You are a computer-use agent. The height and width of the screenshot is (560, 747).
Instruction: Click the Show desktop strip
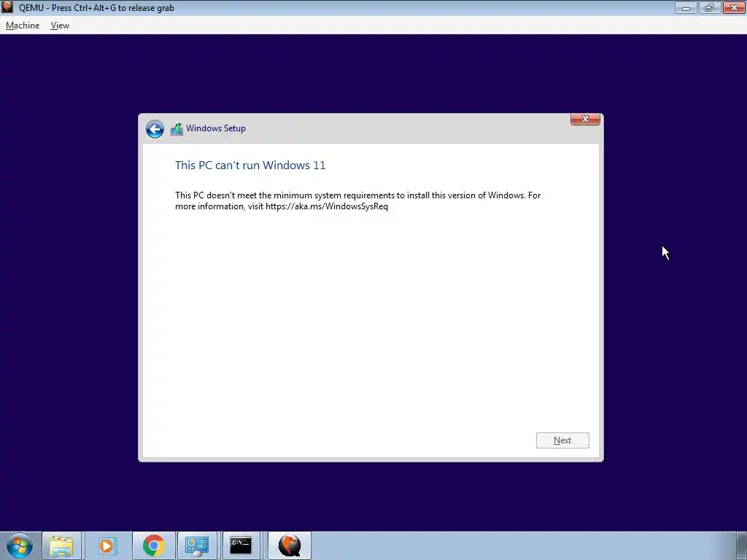click(x=742, y=545)
